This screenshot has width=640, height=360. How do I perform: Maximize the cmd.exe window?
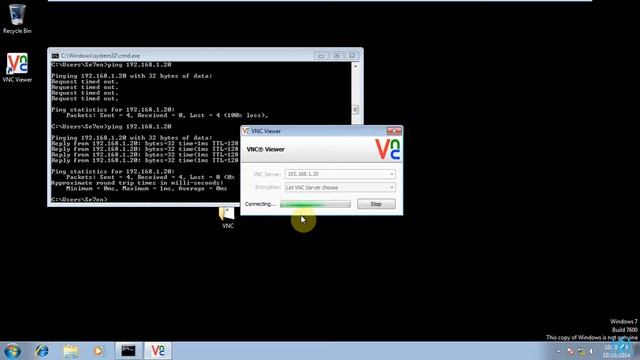tap(336, 56)
